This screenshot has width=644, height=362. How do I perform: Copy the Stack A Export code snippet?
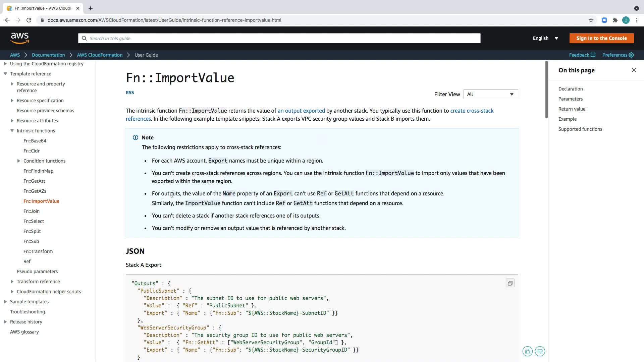[x=510, y=283]
